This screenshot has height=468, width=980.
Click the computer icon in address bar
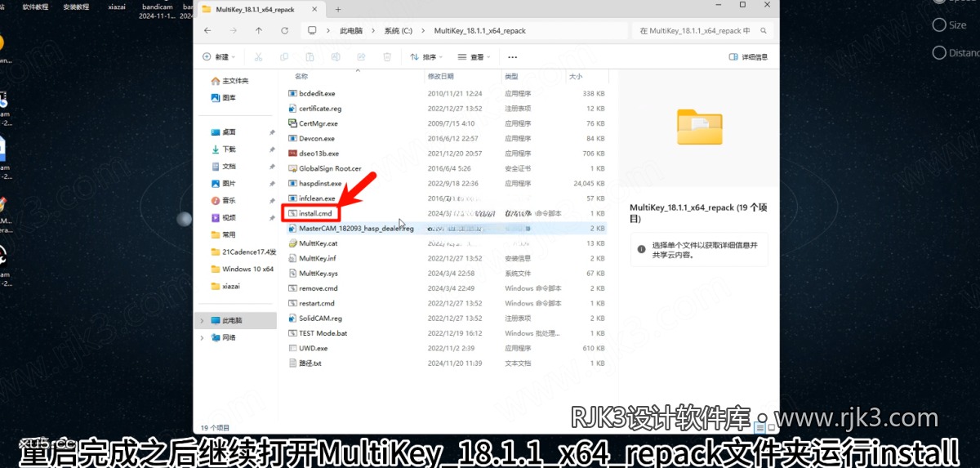point(312,30)
